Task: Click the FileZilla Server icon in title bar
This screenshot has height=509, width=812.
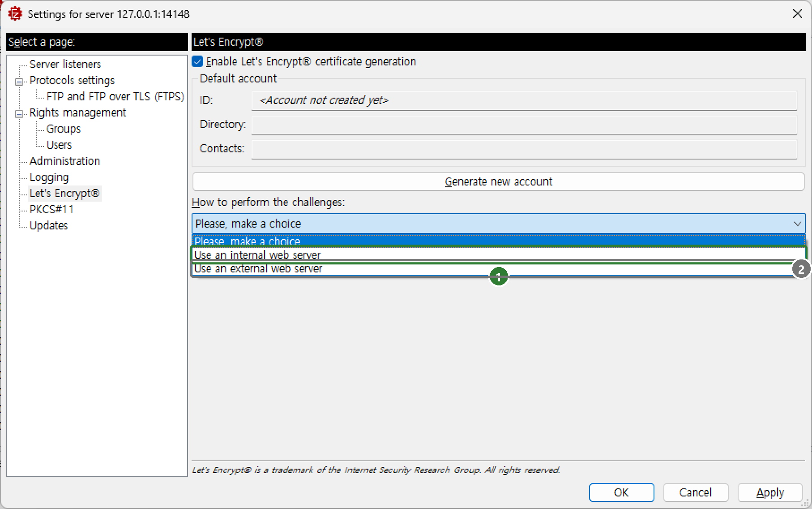Action: click(x=15, y=14)
